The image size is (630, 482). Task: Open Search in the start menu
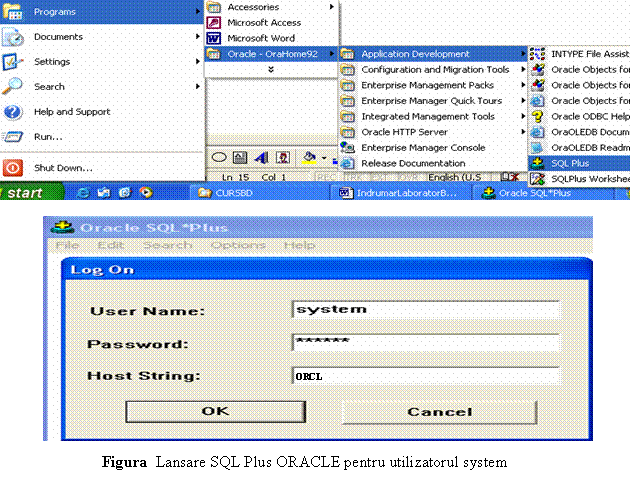click(x=101, y=86)
